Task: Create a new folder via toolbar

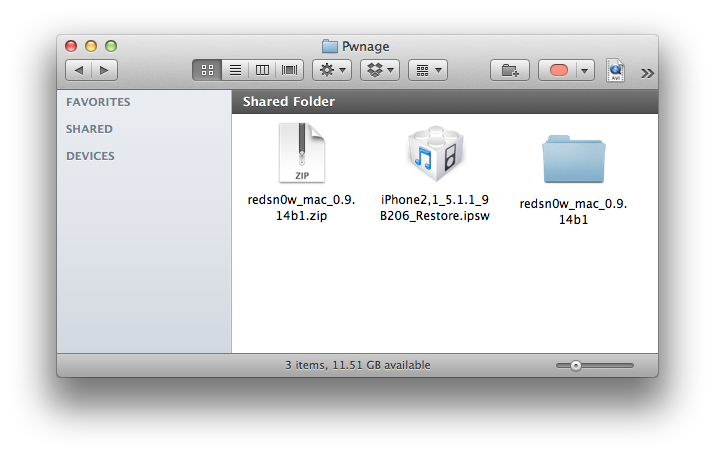Action: point(510,70)
